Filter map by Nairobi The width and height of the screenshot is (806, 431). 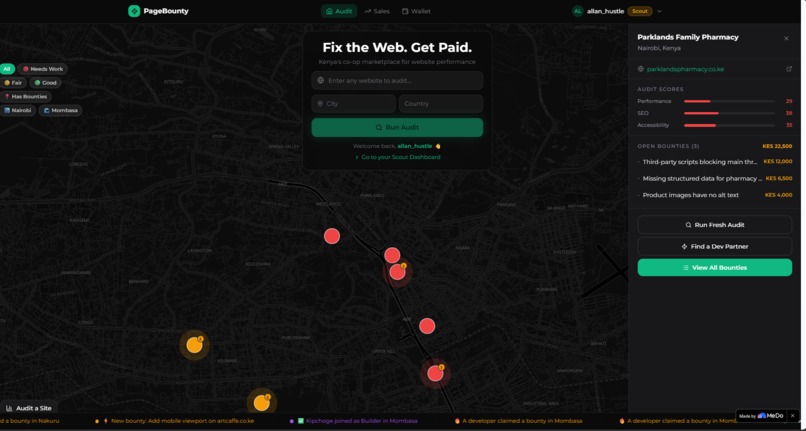(x=17, y=111)
